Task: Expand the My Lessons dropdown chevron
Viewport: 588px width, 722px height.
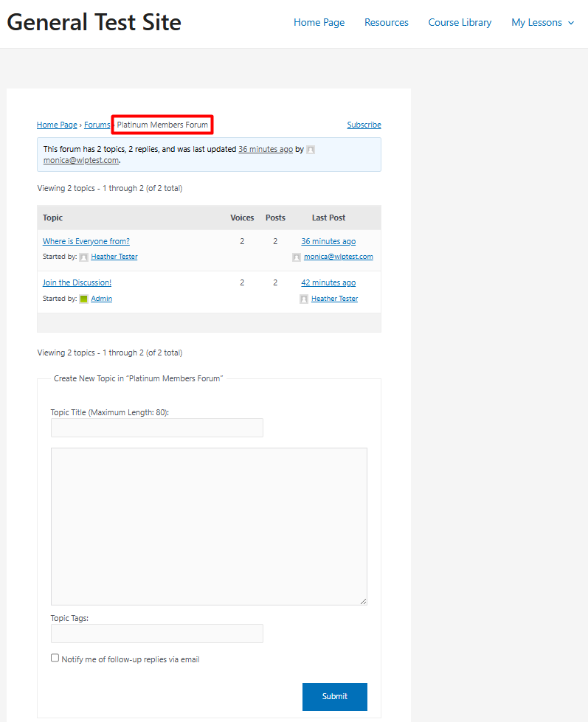Action: tap(571, 23)
